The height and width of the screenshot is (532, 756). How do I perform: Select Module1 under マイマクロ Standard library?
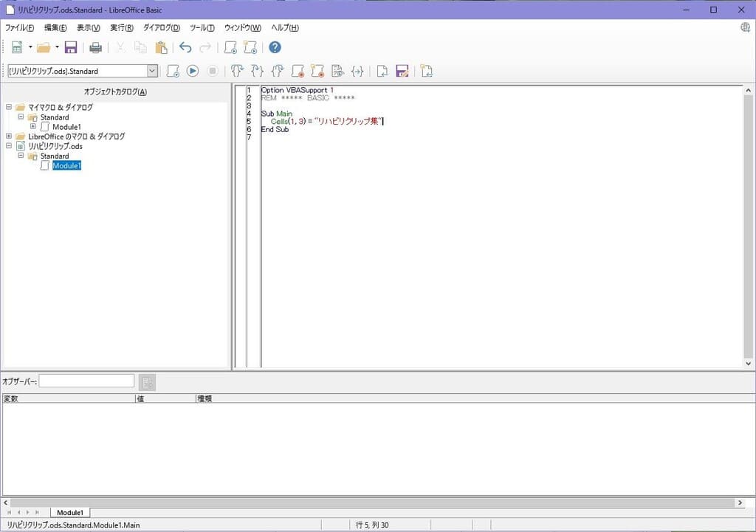point(66,127)
